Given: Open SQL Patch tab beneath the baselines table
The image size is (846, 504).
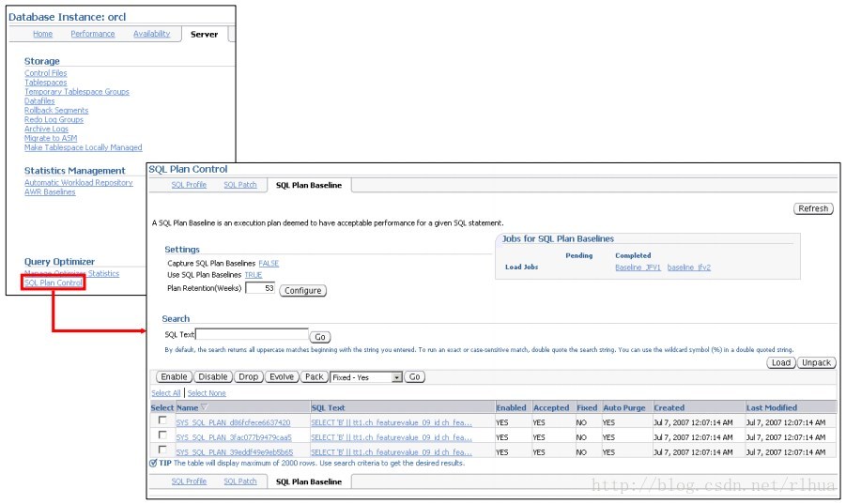Looking at the screenshot, I should (240, 481).
